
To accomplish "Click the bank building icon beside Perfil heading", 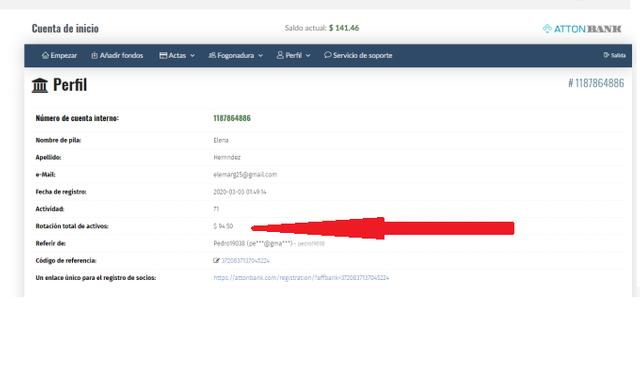I will pyautogui.click(x=40, y=85).
